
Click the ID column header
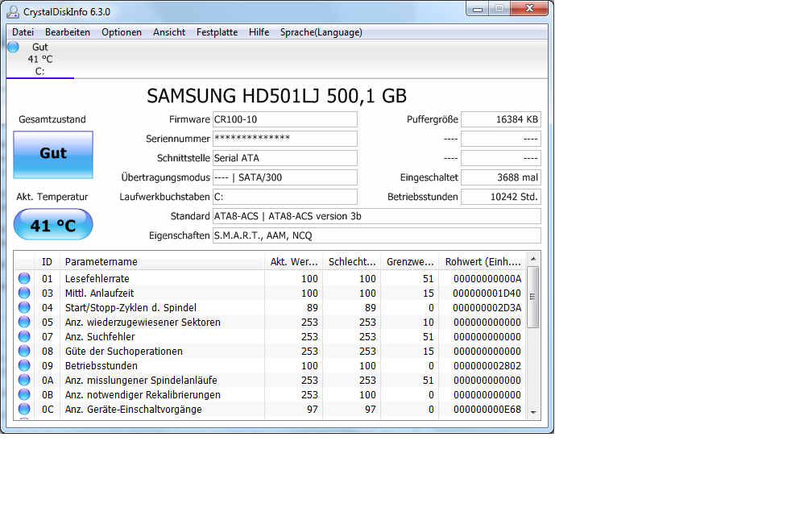tap(47, 262)
